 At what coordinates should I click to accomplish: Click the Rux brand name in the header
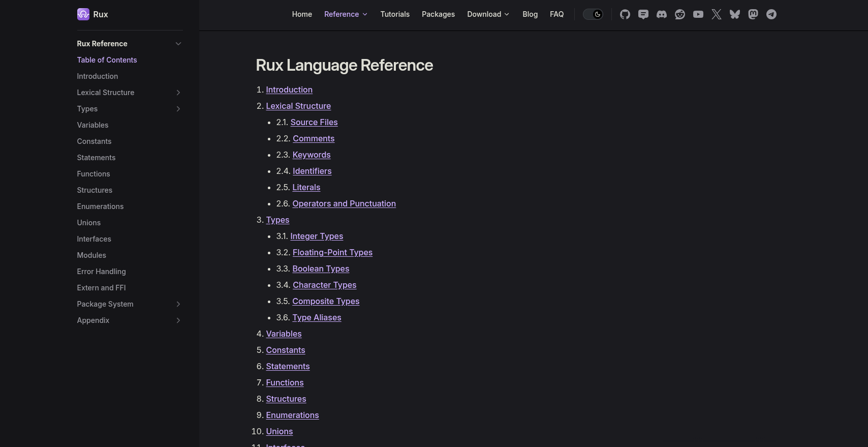(x=101, y=14)
